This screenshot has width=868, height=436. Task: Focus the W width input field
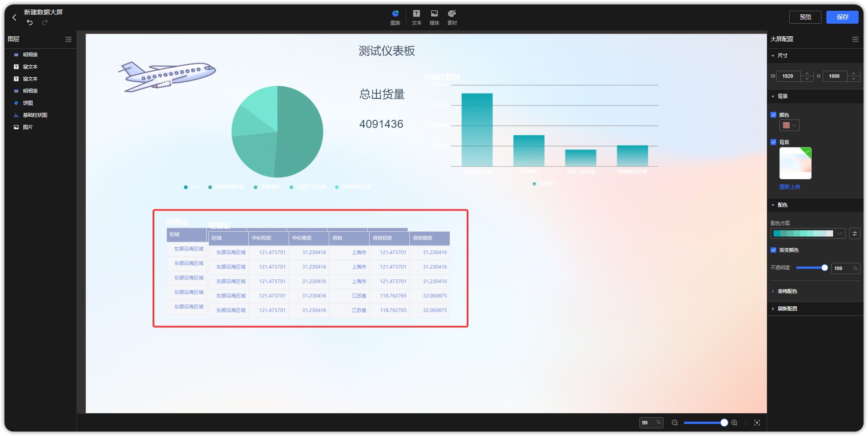(x=789, y=76)
